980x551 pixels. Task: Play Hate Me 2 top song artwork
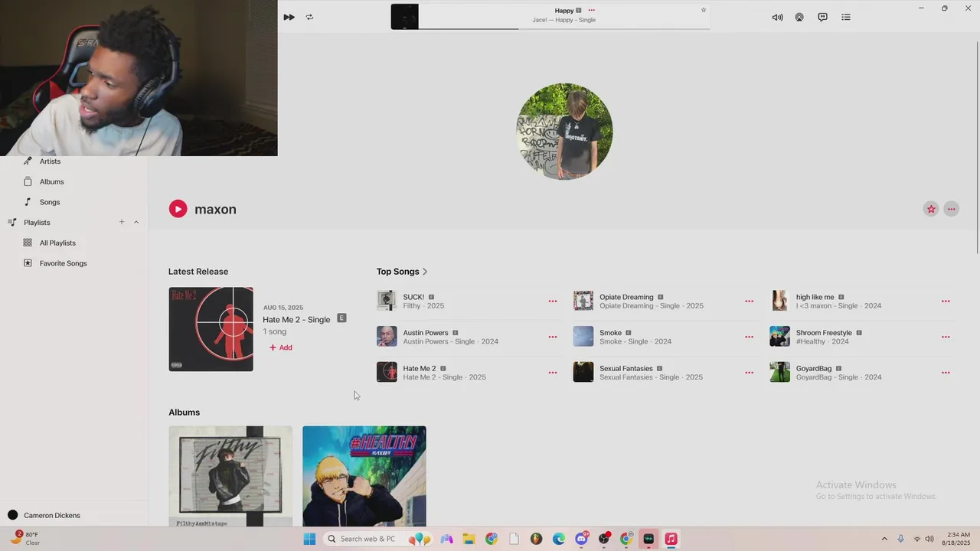click(387, 372)
